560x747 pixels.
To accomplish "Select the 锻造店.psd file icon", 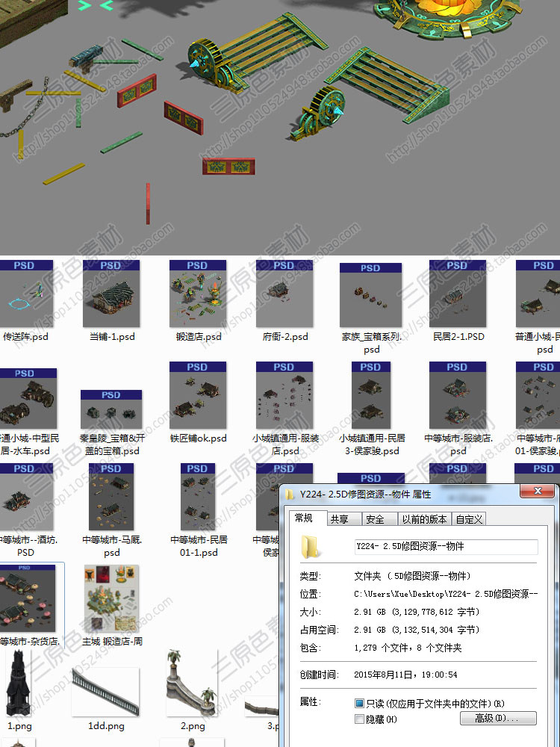I will point(198,294).
